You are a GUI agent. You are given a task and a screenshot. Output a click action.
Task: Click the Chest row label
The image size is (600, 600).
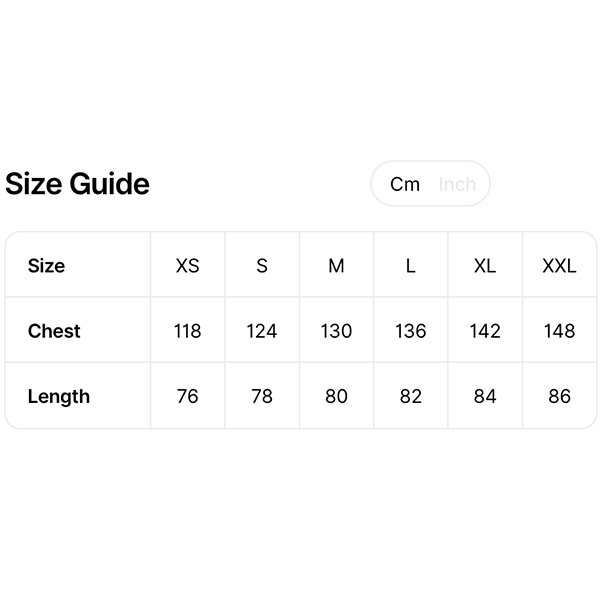54,331
